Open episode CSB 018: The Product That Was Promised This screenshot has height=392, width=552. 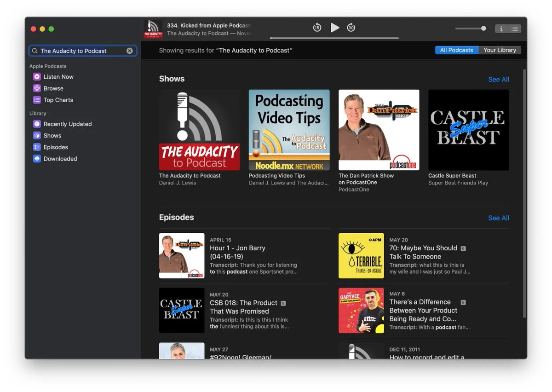[243, 307]
